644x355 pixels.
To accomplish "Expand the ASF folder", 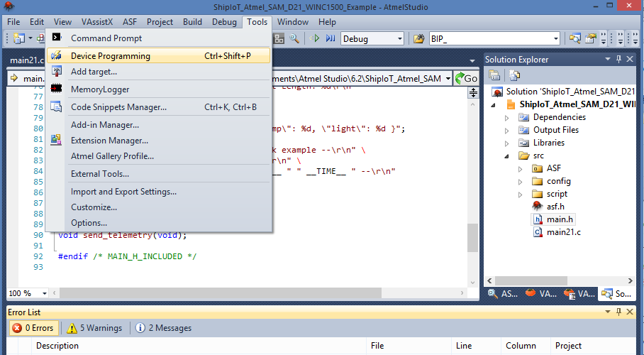I will tap(520, 169).
